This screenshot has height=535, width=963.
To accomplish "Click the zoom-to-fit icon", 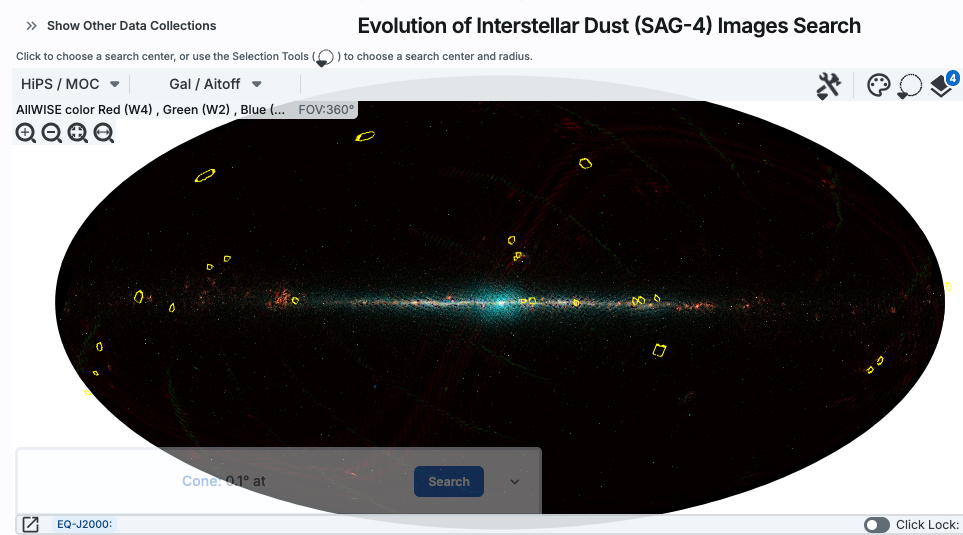I will [78, 133].
